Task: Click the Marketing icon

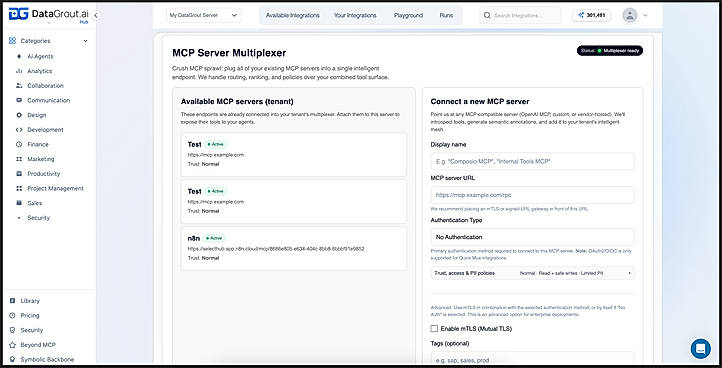Action: coord(19,159)
